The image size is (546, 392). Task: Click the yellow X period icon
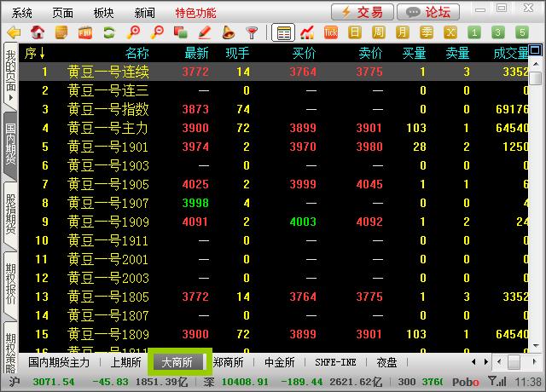point(450,32)
